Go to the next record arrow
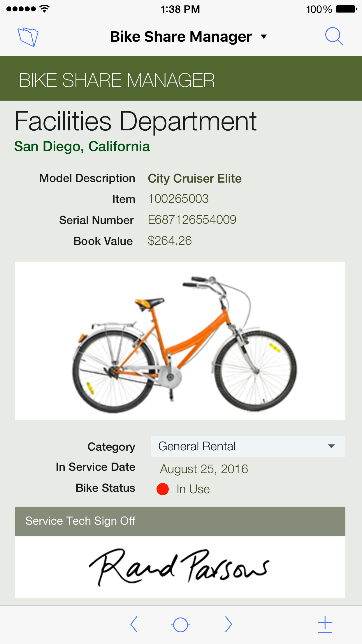 (x=229, y=624)
